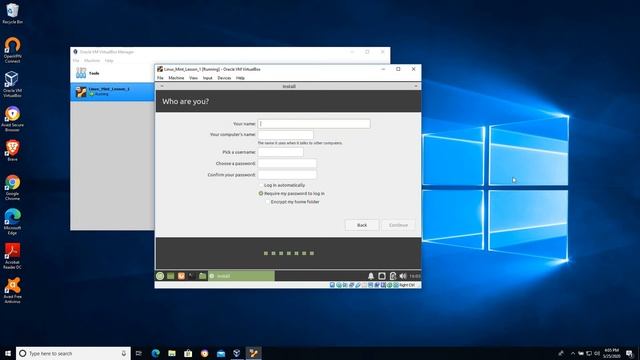Open File Explorer from the taskbar

[x=172, y=353]
